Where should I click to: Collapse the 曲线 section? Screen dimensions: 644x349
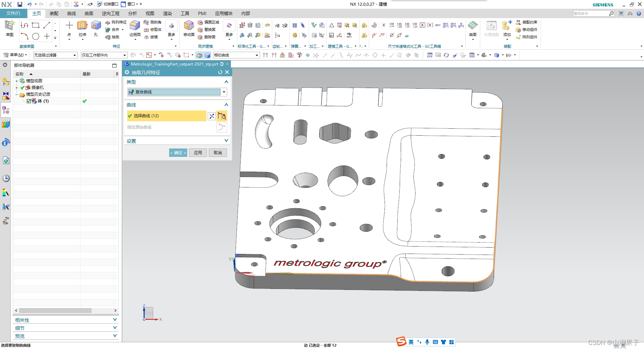tap(226, 105)
